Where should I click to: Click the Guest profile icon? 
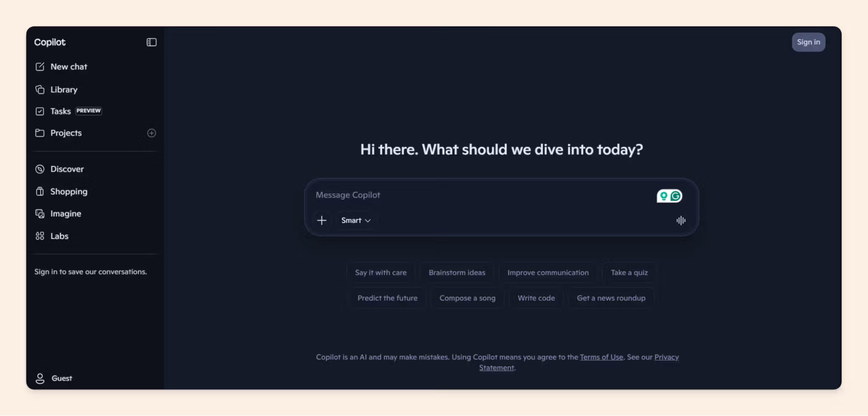pyautogui.click(x=40, y=378)
